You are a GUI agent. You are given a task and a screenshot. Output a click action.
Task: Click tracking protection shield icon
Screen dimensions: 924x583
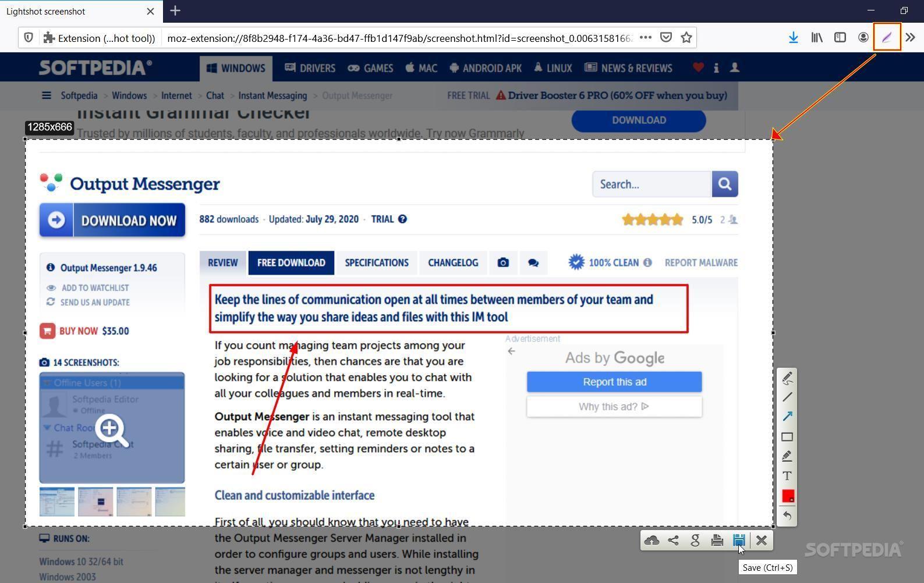coord(29,38)
